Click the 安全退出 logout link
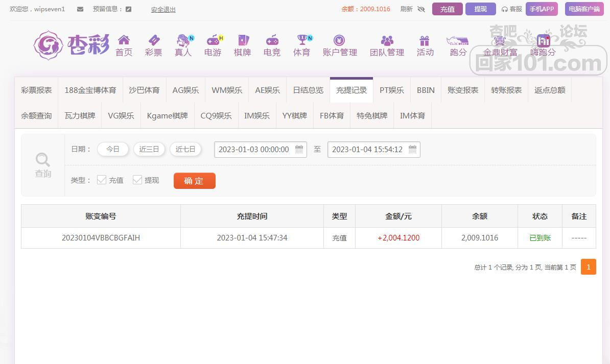The height and width of the screenshot is (364, 610). coord(163,9)
